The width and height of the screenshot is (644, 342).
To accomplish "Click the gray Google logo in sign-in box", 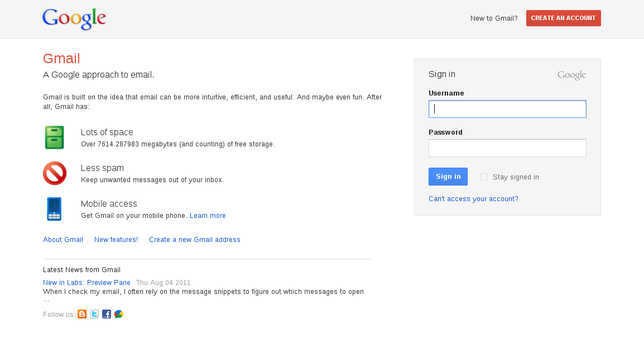I will point(571,75).
